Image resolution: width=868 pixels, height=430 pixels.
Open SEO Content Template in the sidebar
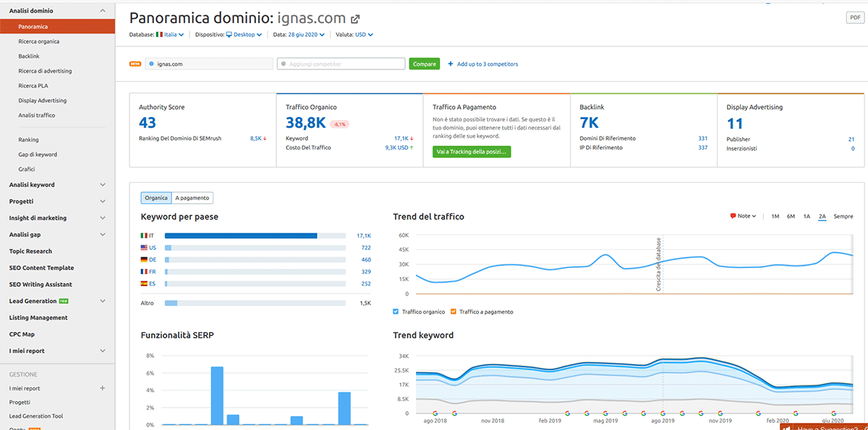pos(41,268)
